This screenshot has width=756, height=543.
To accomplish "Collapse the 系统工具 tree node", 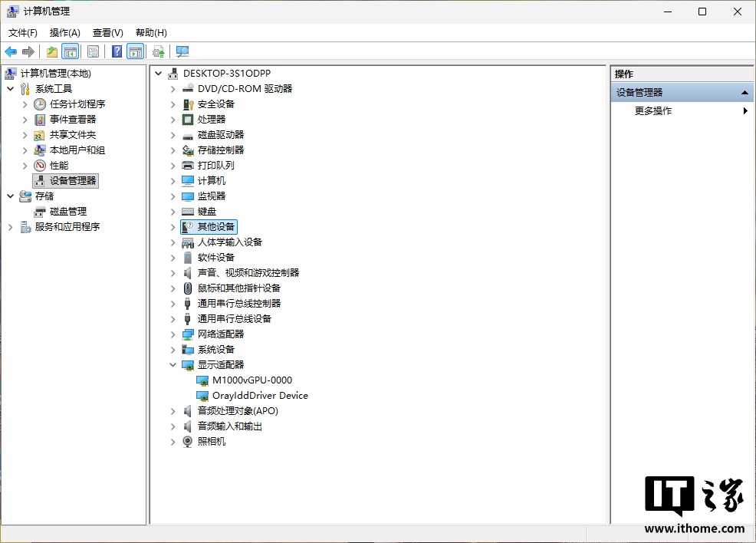I will pyautogui.click(x=11, y=89).
